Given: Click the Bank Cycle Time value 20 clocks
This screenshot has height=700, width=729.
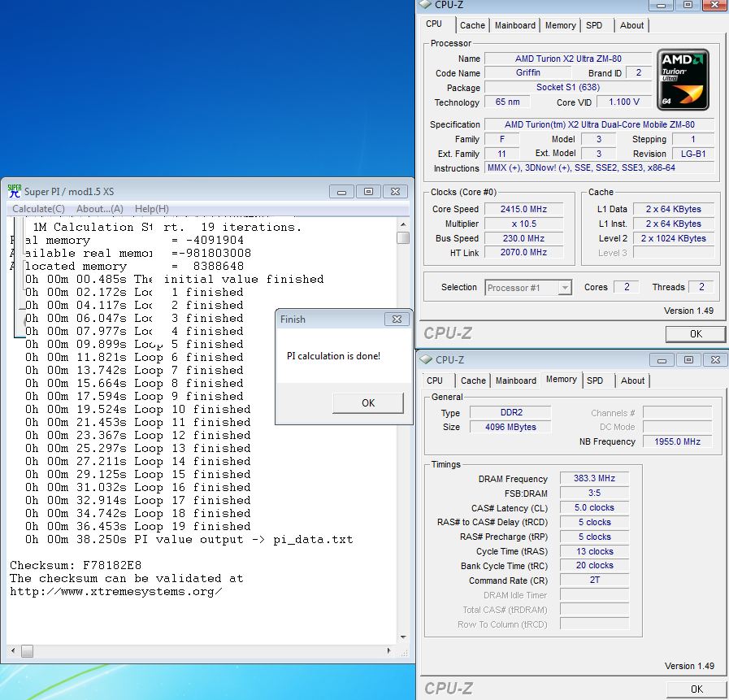Looking at the screenshot, I should pos(594,565).
